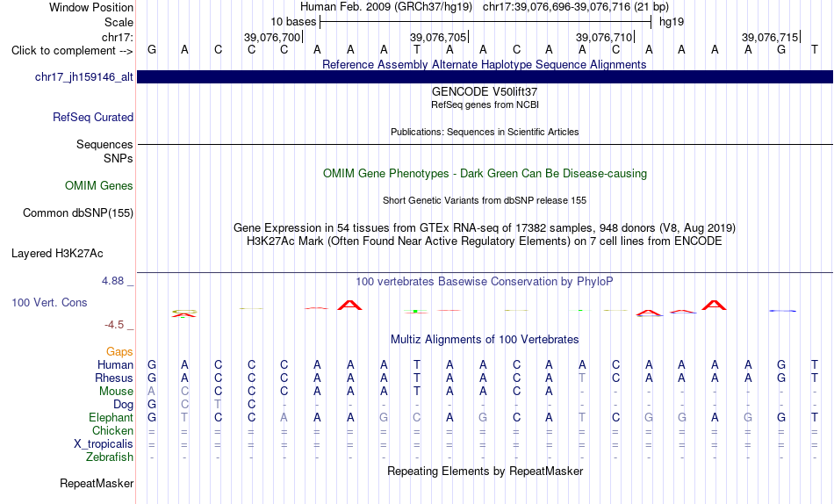Click '100 vertebrates Basewise Conservation by PhyloP' title
The image size is (834, 504).
point(484,282)
